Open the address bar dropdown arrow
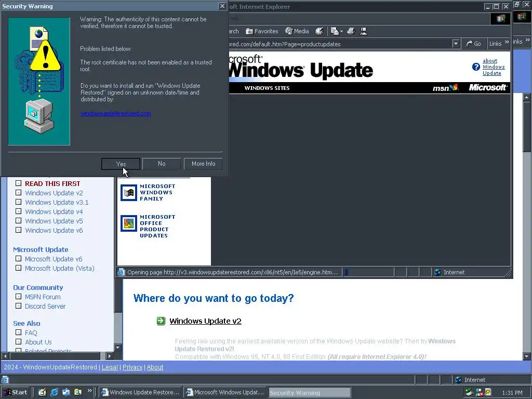Viewport: 532px width, 399px height. pos(456,44)
